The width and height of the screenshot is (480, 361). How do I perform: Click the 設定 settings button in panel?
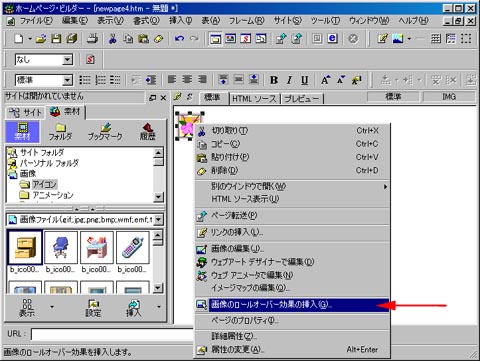(93, 308)
